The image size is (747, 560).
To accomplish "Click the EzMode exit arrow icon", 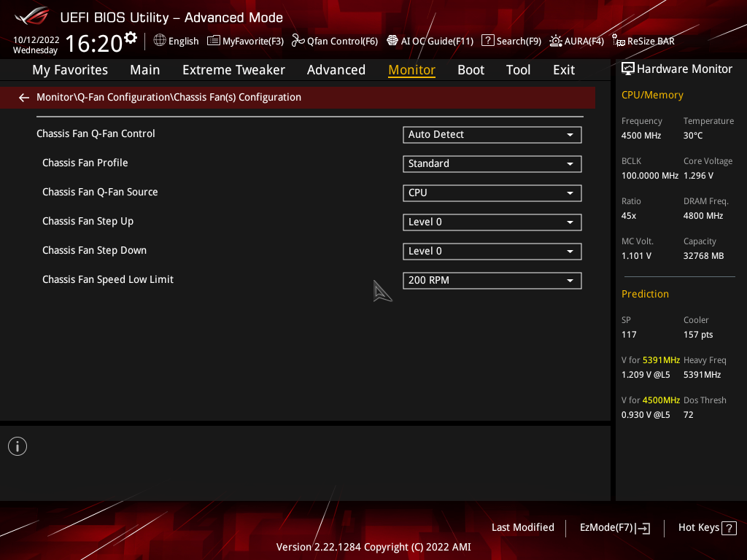I will tap(643, 528).
